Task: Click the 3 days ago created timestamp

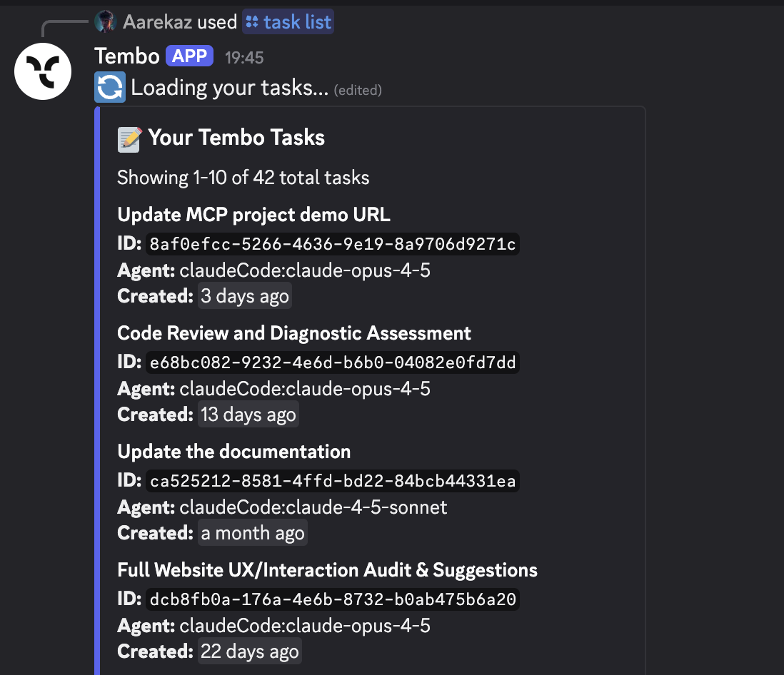Action: [x=244, y=295]
